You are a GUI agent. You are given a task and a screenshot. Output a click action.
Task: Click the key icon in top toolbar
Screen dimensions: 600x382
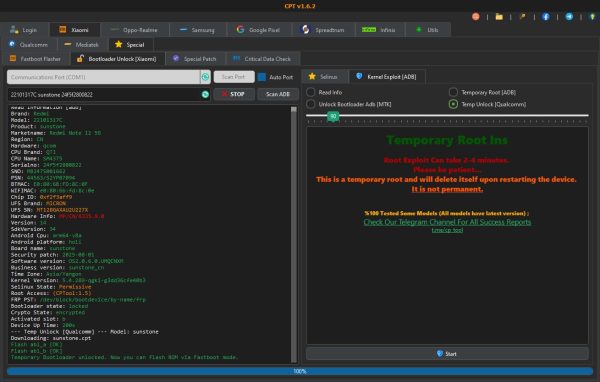tap(522, 17)
